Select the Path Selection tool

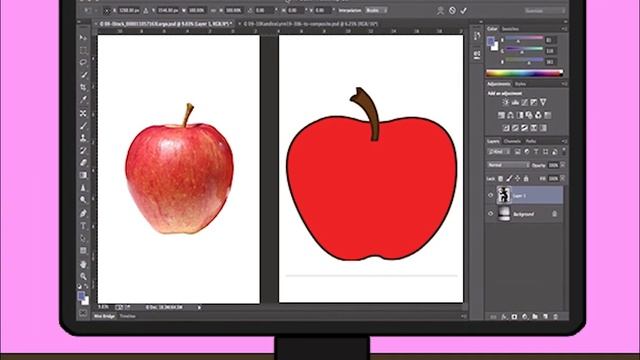click(83, 238)
